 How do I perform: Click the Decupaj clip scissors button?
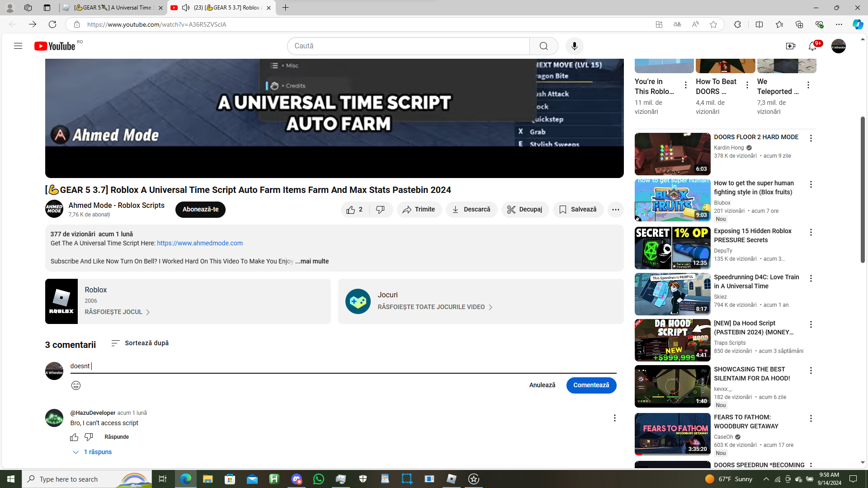click(x=525, y=210)
